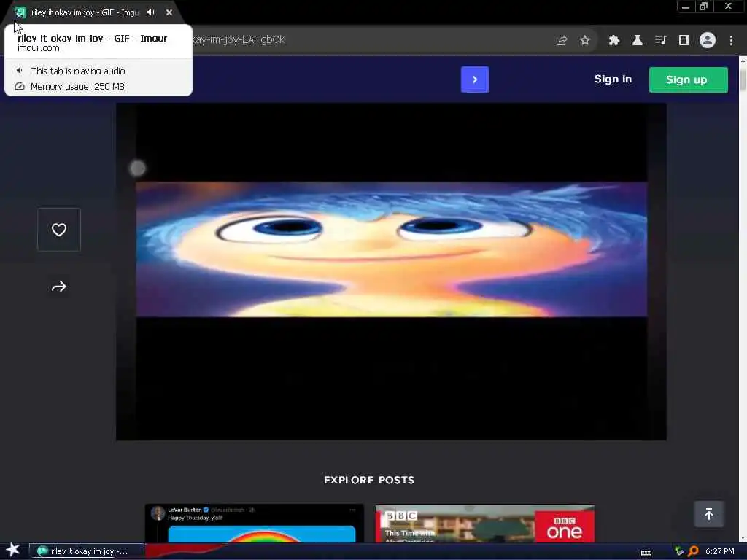Close the Imgur tab
Image resolution: width=747 pixels, height=560 pixels.
(x=169, y=12)
